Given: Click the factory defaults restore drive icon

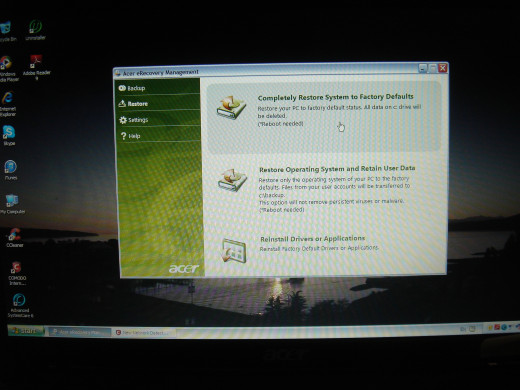Looking at the screenshot, I should click(231, 107).
